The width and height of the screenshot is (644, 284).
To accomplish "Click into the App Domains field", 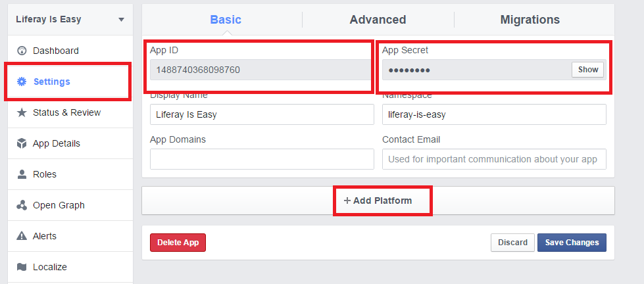I will [262, 159].
